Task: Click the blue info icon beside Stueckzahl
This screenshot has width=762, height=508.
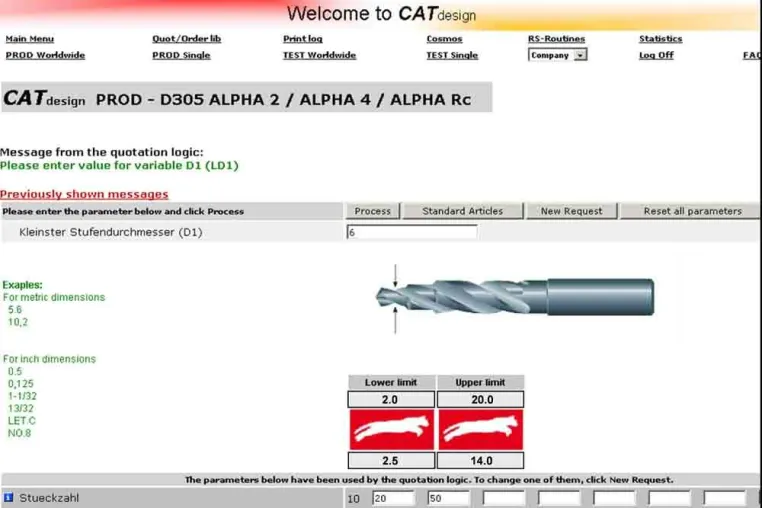Action: [8, 497]
